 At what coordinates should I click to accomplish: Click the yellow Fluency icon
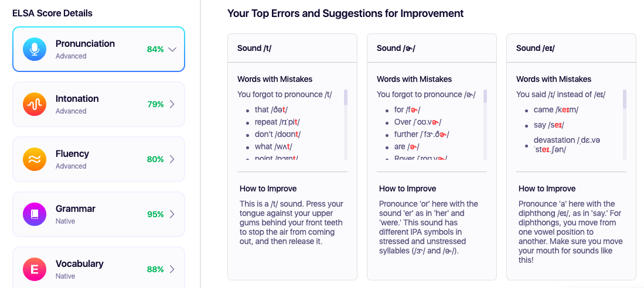coord(35,159)
